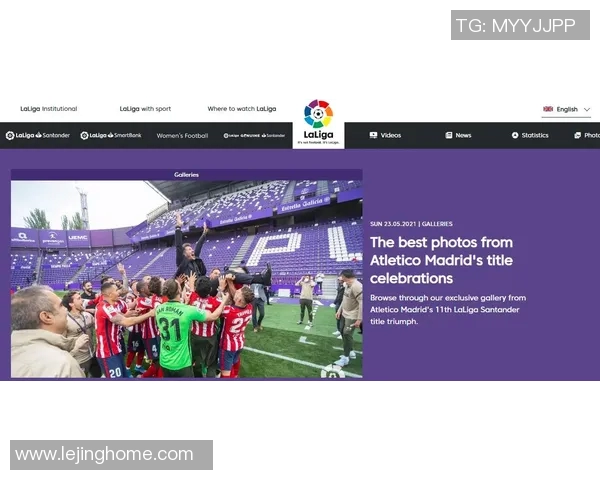Viewport: 600px width, 480px height.
Task: Open the Photos section icon
Action: pyautogui.click(x=578, y=135)
